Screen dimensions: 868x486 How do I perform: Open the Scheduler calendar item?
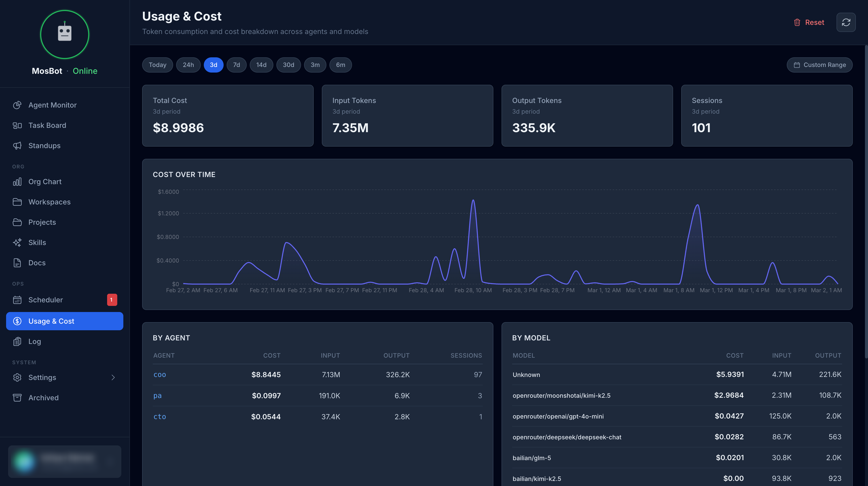(45, 300)
